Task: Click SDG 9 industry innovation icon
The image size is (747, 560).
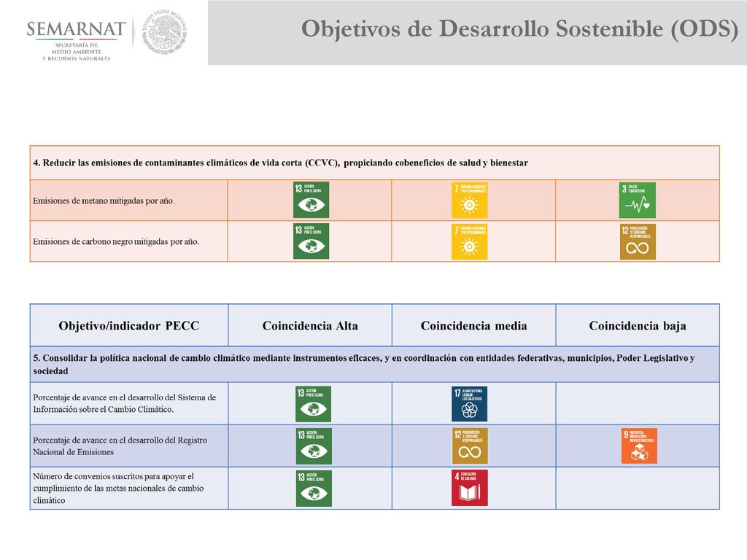Action: tap(639, 446)
